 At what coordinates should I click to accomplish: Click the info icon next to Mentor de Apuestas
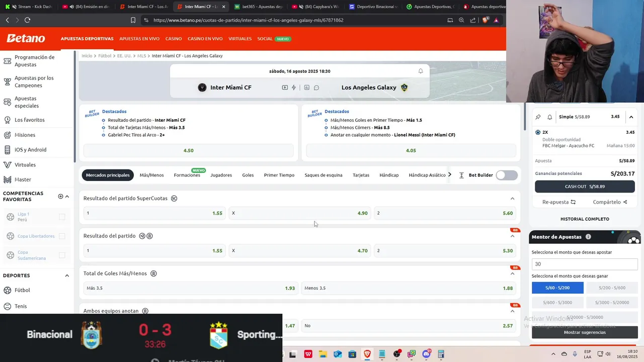[588, 237]
